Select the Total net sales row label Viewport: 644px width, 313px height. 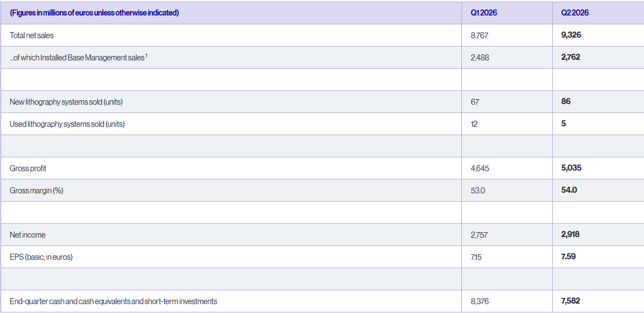click(32, 35)
